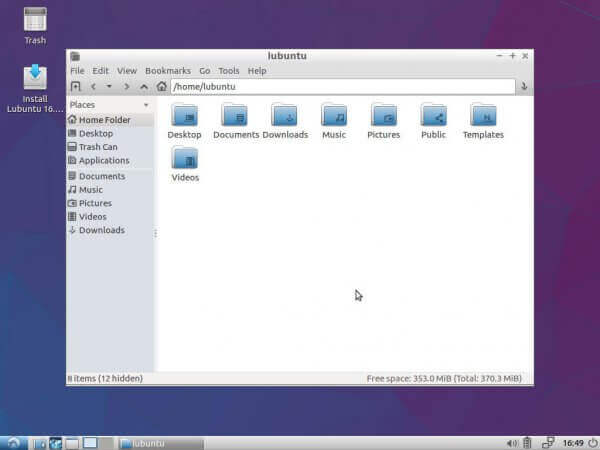
Task: Click the battery icon in the system tray
Action: pos(527,443)
